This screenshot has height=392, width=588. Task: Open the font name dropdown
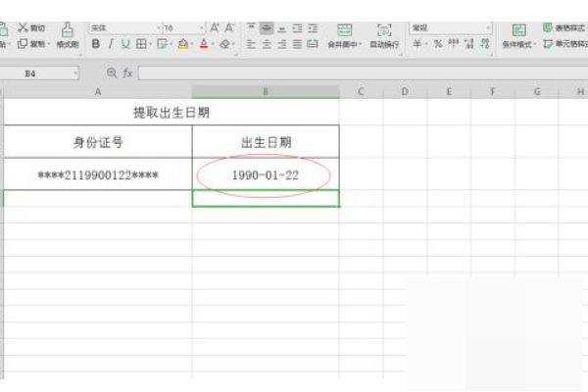tap(159, 27)
